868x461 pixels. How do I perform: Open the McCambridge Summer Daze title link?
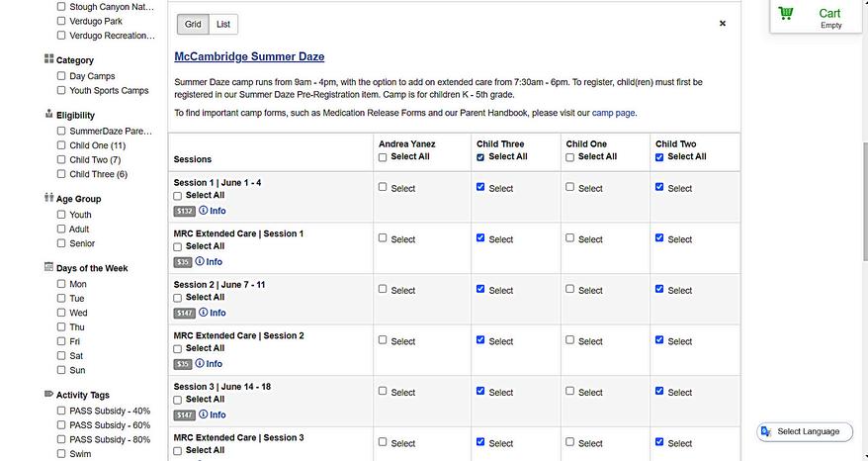[249, 56]
